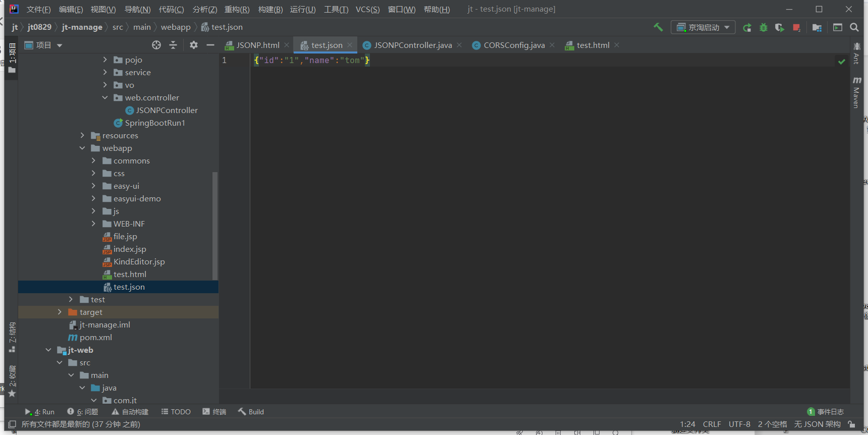This screenshot has height=435, width=868.
Task: Click the Search Everywhere magnifier icon
Action: [x=854, y=27]
